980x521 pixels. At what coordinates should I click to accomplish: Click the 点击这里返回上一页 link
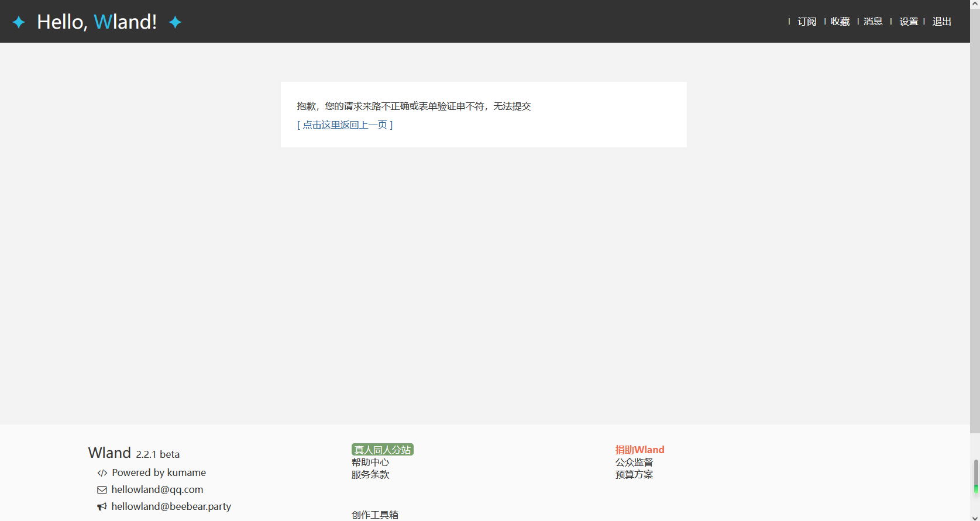click(x=345, y=125)
